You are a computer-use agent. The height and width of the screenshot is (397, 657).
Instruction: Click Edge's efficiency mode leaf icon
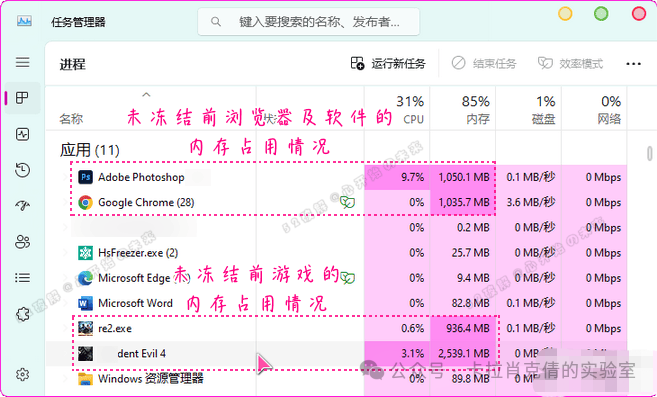tap(347, 278)
